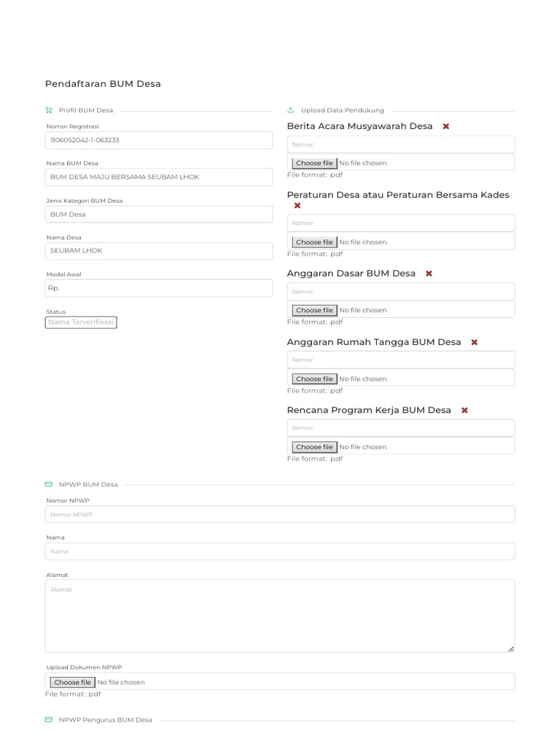The image size is (560, 747).
Task: Choose file for Anggaran Rumah Tangga
Action: [x=314, y=379]
